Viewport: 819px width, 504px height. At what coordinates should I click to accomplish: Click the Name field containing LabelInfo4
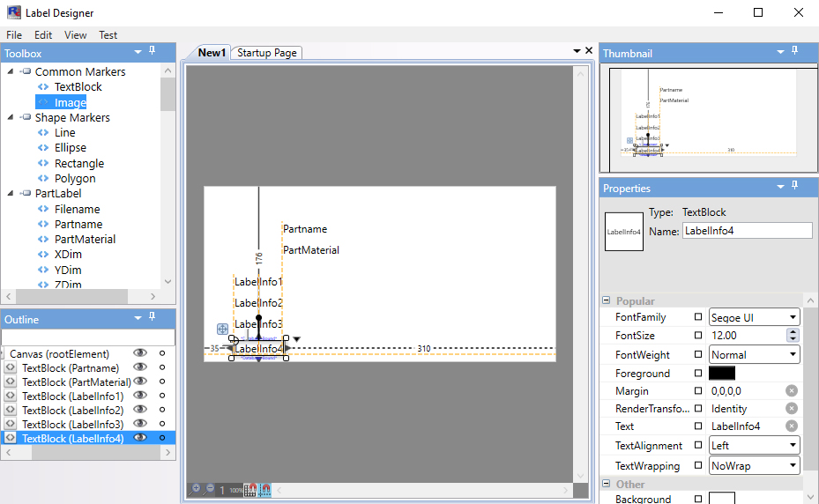tap(748, 230)
